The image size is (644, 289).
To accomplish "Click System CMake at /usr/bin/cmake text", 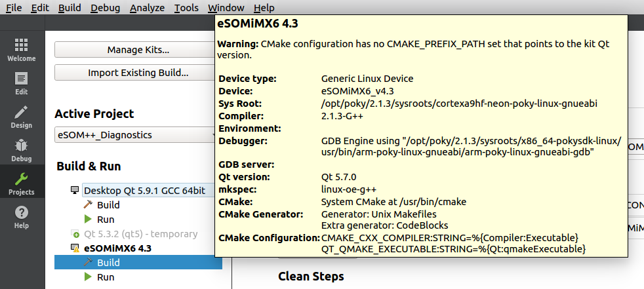I will coord(393,202).
